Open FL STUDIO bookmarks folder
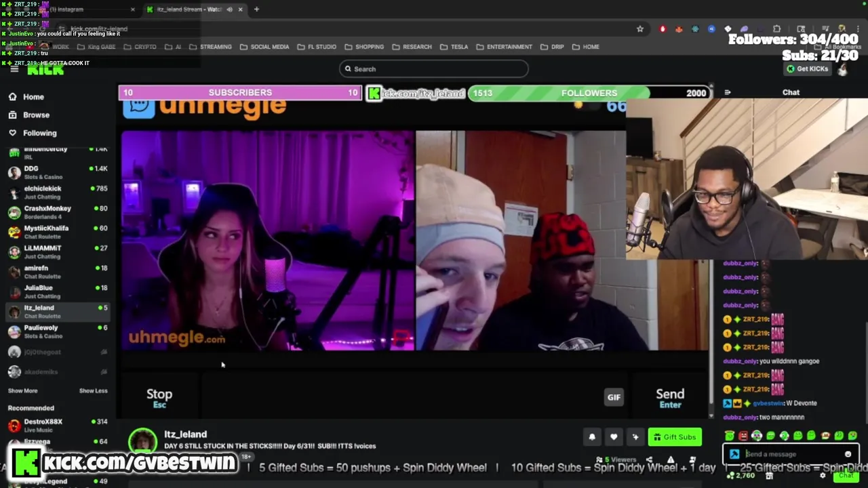 point(317,47)
